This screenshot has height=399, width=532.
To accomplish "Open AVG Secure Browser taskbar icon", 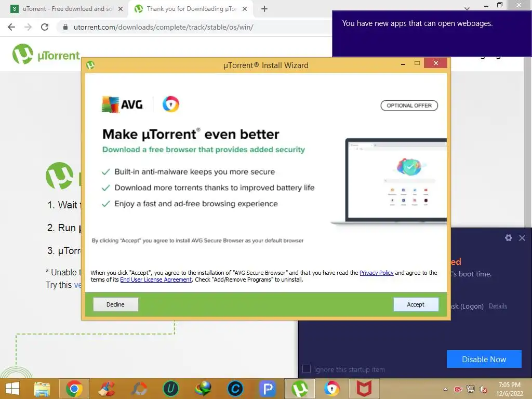I will 332,389.
